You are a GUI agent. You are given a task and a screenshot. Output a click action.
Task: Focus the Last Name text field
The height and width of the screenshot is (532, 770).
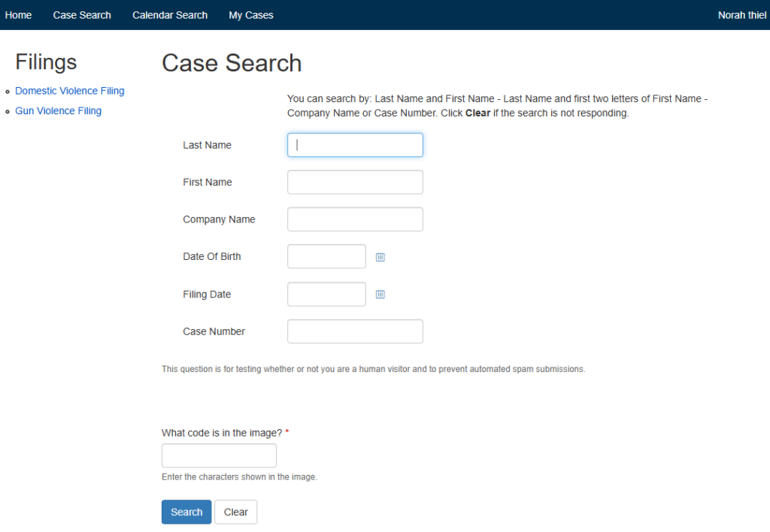pyautogui.click(x=355, y=145)
